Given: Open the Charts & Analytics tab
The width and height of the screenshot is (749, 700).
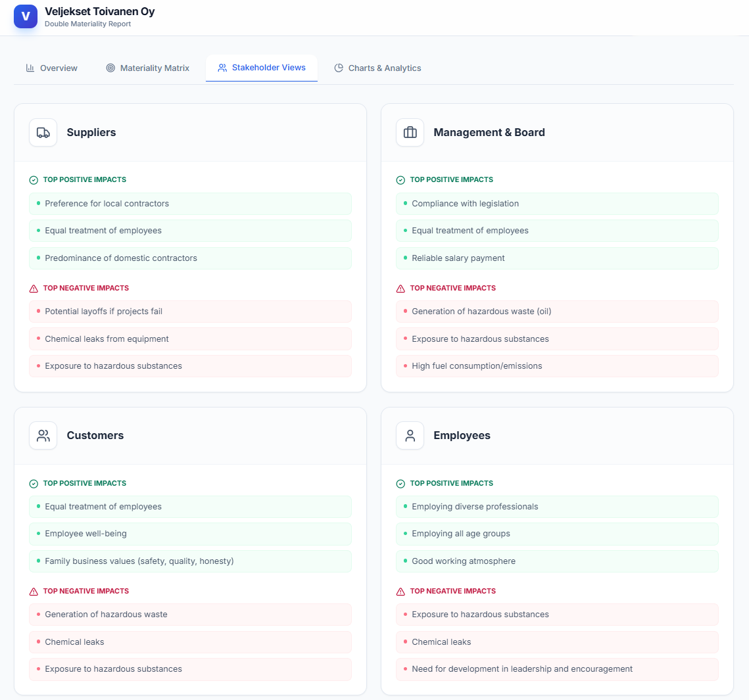Looking at the screenshot, I should click(x=377, y=68).
